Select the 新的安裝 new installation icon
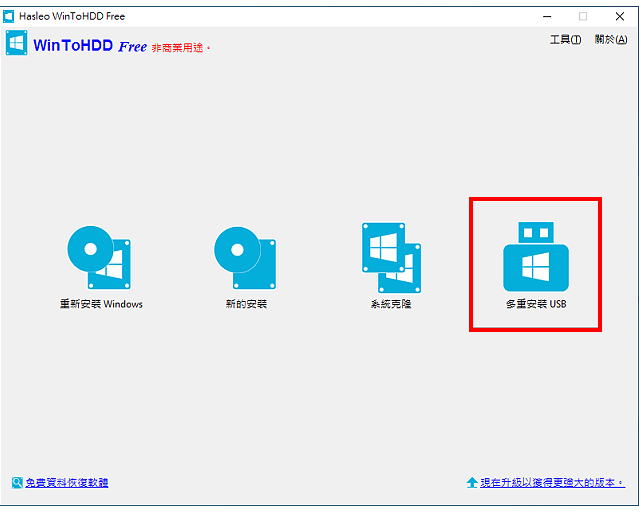 click(x=245, y=258)
